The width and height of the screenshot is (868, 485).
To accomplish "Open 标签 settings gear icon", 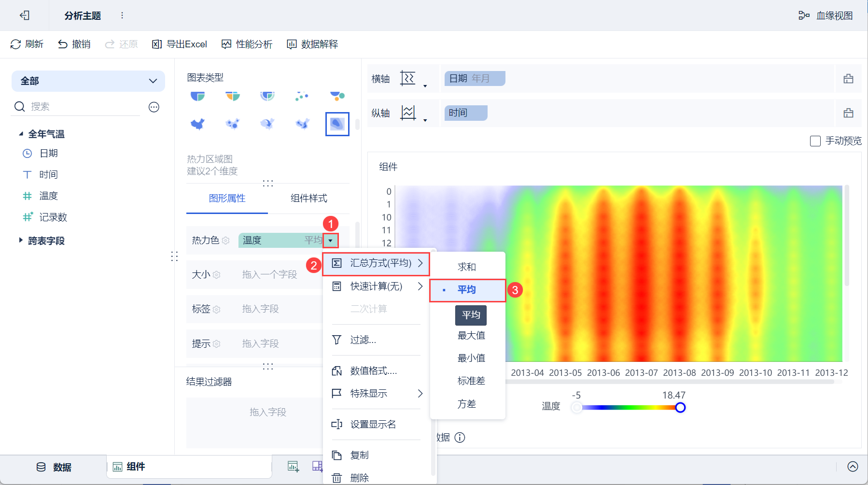I will pos(216,309).
